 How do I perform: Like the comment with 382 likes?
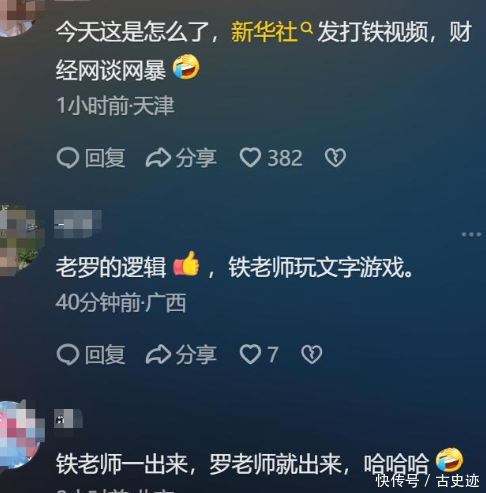271,158
